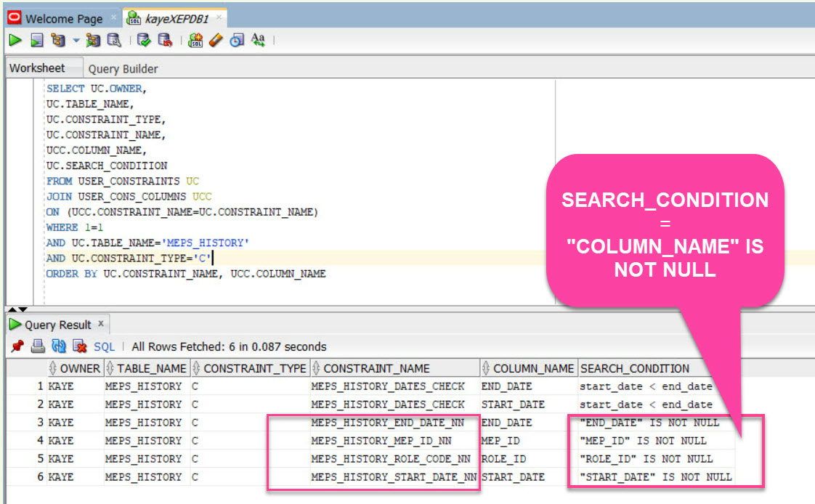Close the Welcome Page tab

[x=113, y=17]
